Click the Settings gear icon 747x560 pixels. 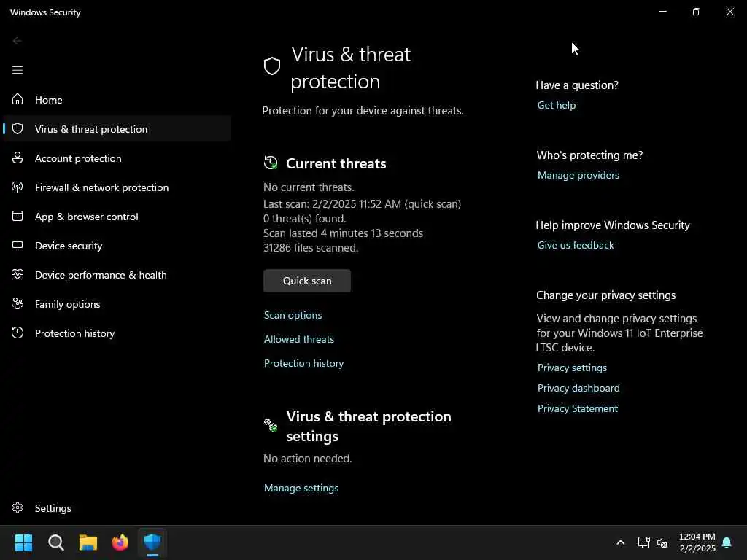(18, 507)
